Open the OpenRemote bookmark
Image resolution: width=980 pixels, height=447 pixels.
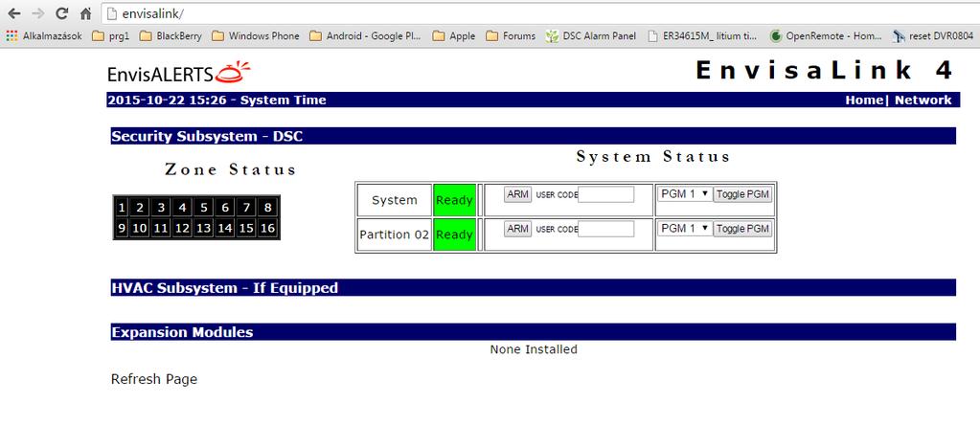point(826,36)
